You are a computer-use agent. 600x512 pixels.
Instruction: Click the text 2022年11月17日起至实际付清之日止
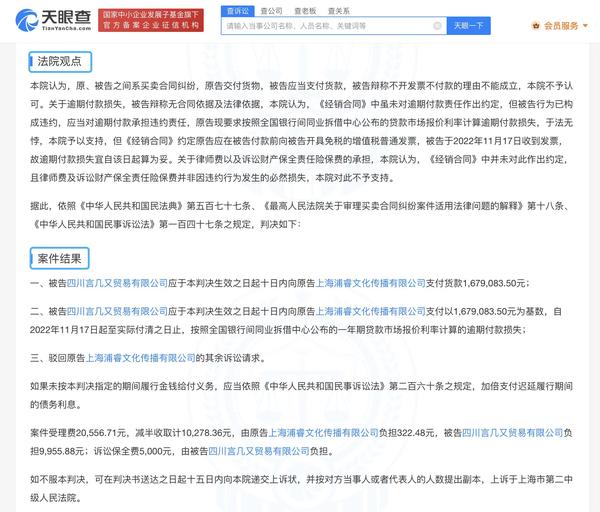[x=105, y=330]
